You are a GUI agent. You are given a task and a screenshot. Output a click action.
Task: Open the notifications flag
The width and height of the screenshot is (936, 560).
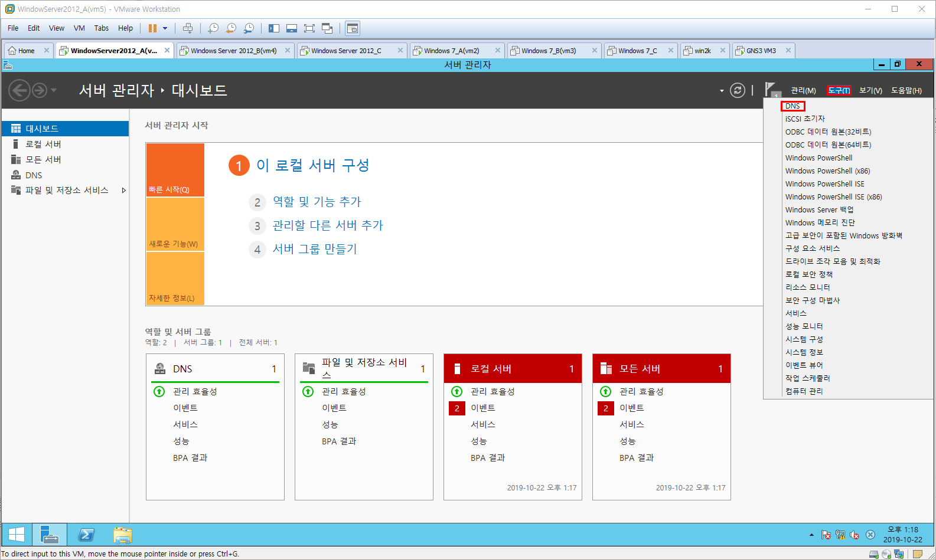[x=771, y=90]
